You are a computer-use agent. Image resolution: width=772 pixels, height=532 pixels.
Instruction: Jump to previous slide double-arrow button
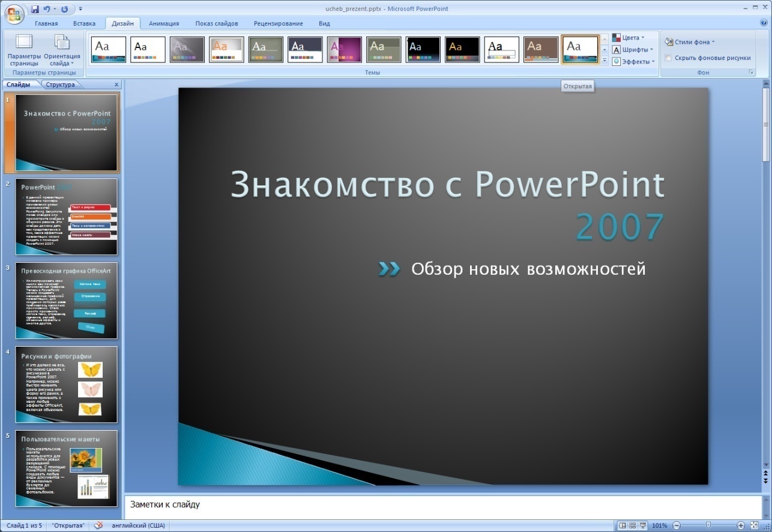coord(765,473)
